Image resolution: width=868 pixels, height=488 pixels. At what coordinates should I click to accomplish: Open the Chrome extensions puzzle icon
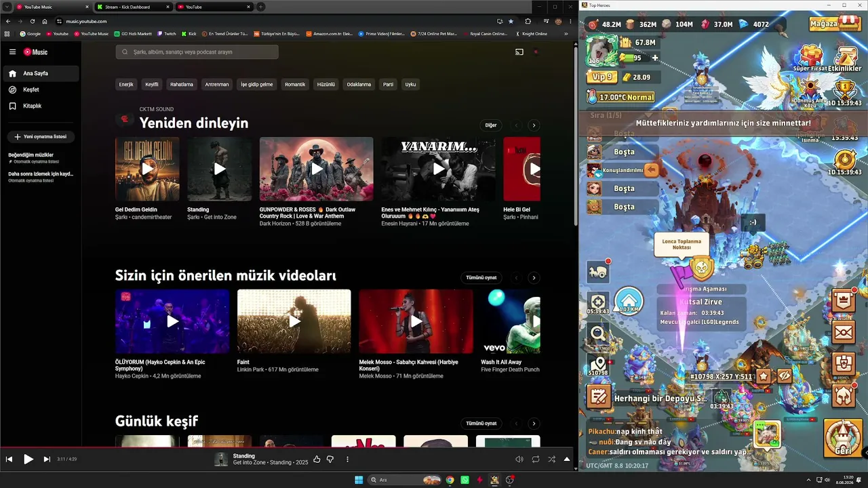click(x=528, y=21)
